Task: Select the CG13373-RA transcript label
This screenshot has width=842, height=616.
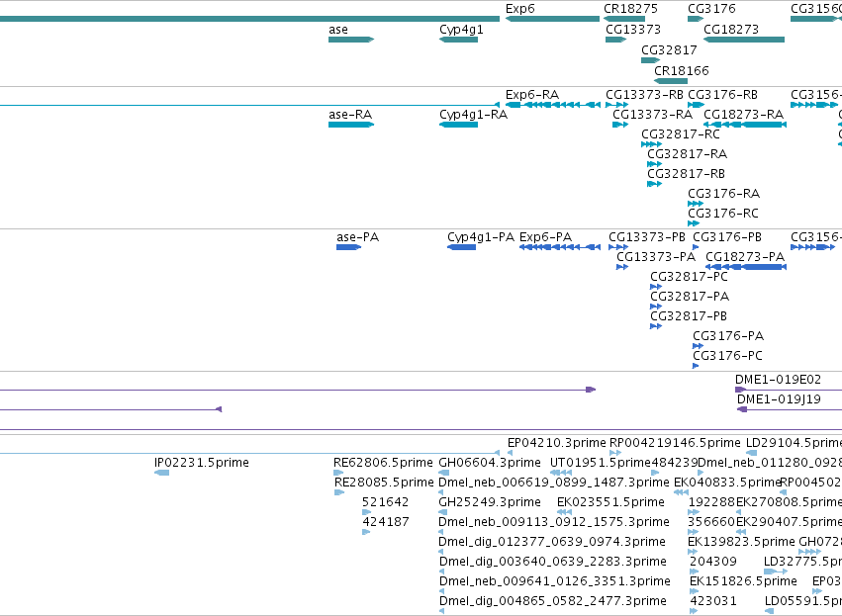Action: [652, 115]
